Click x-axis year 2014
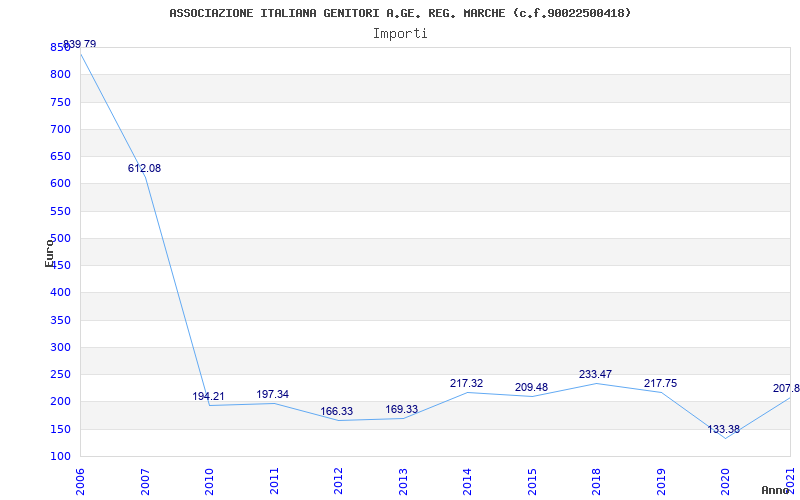 (467, 482)
